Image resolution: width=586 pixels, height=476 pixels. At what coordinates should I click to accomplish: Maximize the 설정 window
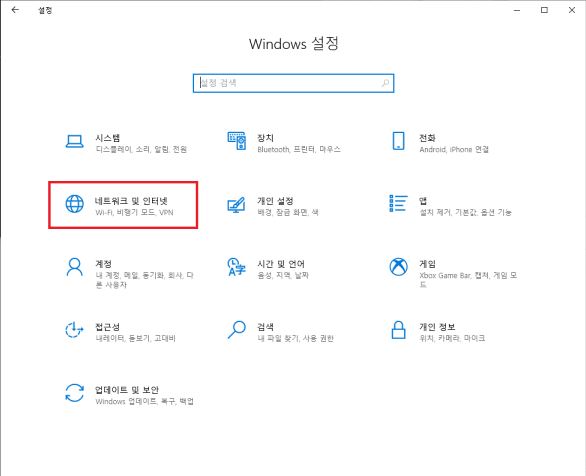pyautogui.click(x=545, y=10)
